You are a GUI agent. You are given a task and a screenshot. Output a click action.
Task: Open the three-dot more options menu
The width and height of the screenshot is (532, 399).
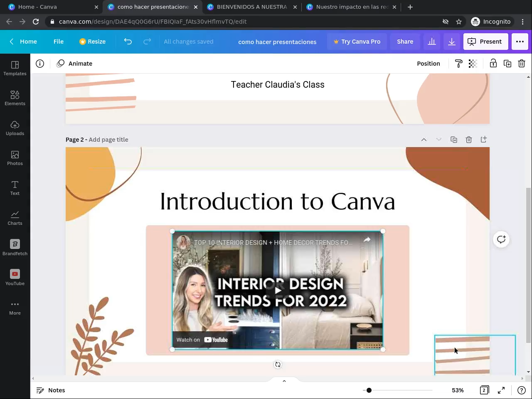pyautogui.click(x=520, y=42)
